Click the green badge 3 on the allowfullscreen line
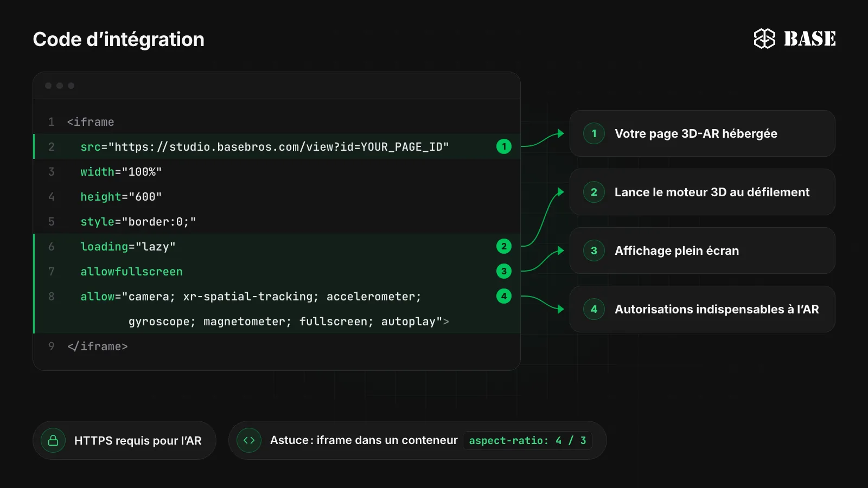The width and height of the screenshot is (868, 488). point(504,271)
